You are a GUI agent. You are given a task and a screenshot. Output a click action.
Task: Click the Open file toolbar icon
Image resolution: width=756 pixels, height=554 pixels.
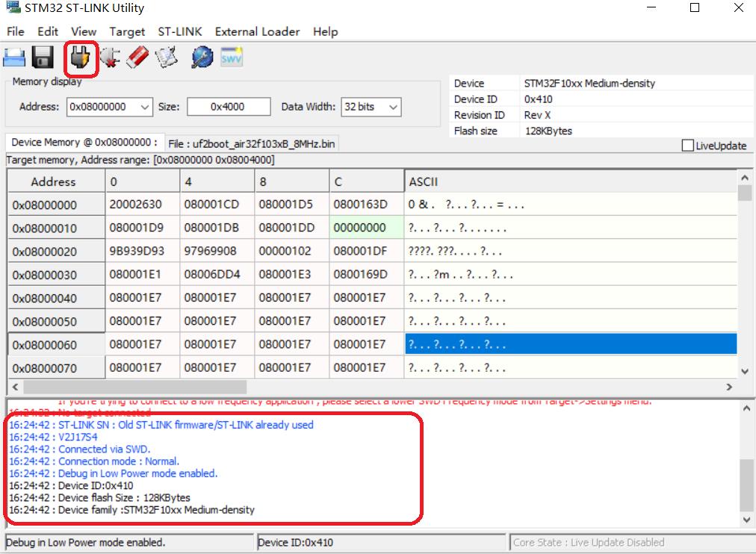click(14, 58)
